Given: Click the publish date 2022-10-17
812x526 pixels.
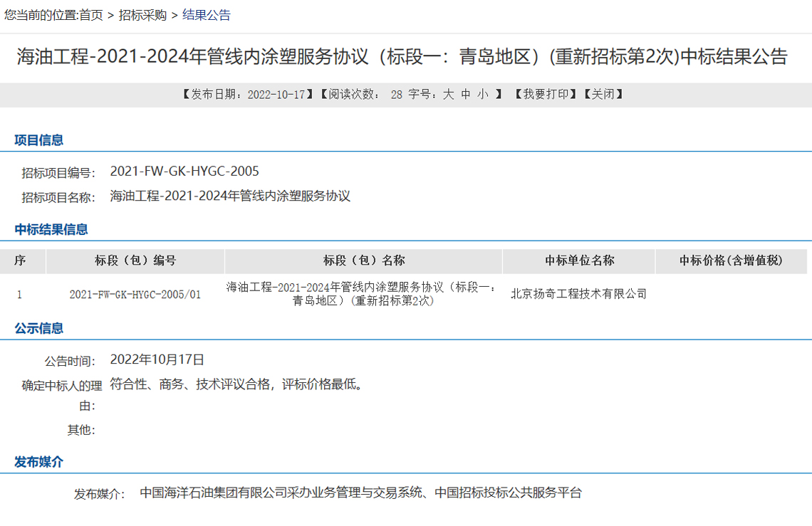Looking at the screenshot, I should click(x=276, y=94).
